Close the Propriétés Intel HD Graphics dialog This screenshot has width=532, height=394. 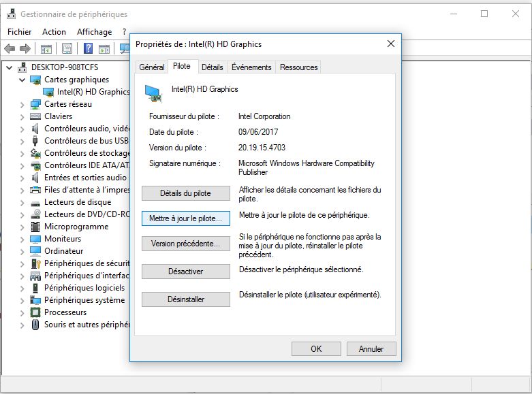click(391, 44)
